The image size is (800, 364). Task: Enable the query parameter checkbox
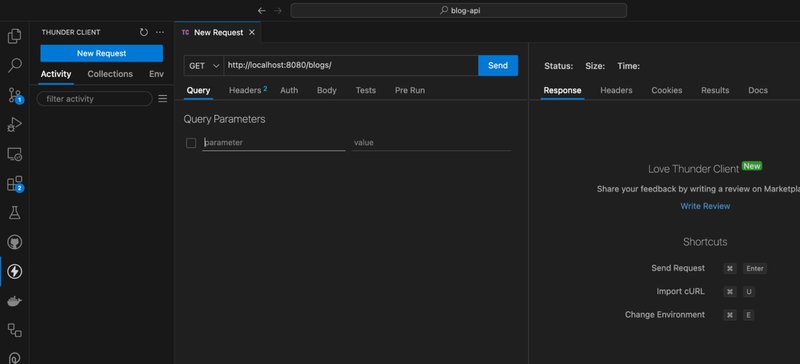(191, 143)
